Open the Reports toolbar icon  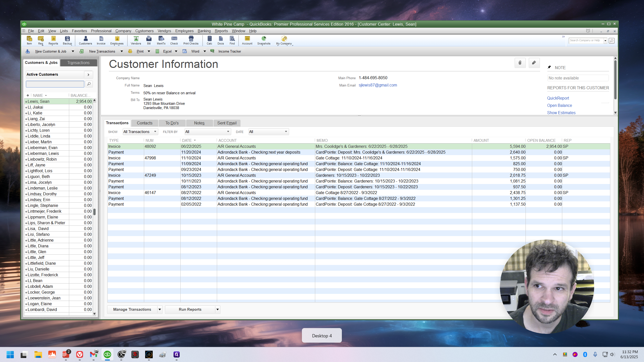53,40
